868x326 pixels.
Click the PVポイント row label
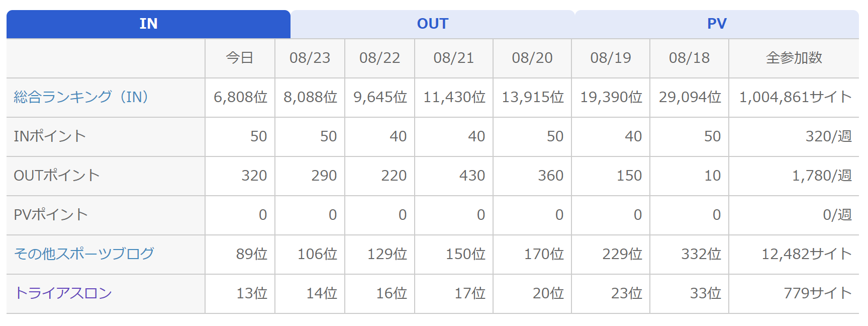51,214
